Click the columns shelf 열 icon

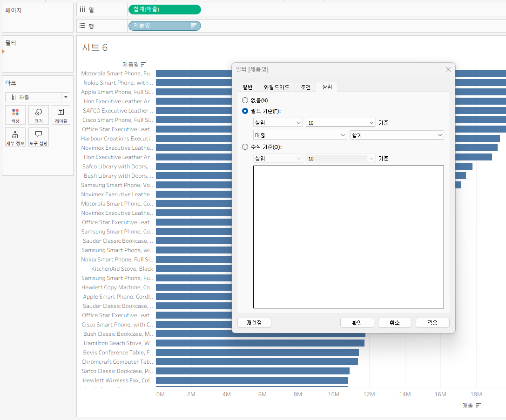[x=82, y=10]
